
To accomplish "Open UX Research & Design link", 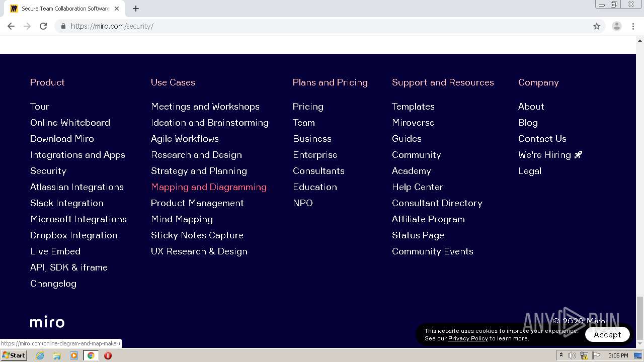I will tap(199, 251).
